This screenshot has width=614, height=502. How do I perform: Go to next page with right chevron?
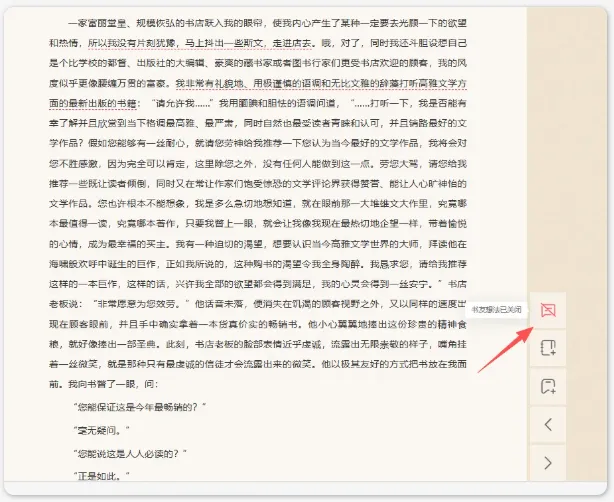[548, 463]
